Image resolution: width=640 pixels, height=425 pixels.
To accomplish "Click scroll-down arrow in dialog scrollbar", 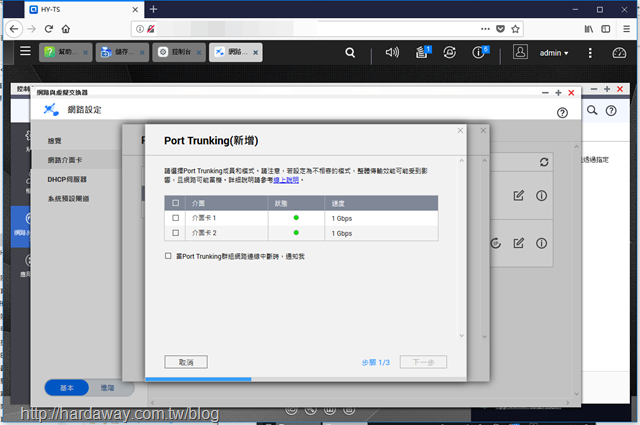I will click(462, 336).
